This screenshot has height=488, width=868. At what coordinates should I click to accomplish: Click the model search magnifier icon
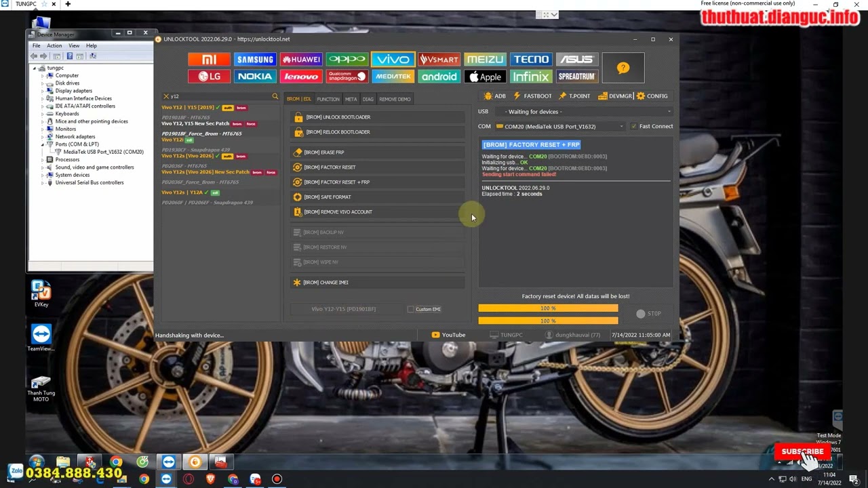(275, 96)
